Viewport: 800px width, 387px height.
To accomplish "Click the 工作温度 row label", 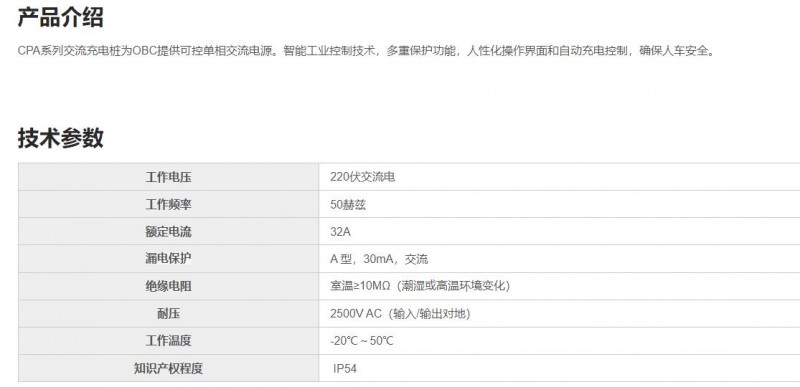I will click(x=168, y=341).
